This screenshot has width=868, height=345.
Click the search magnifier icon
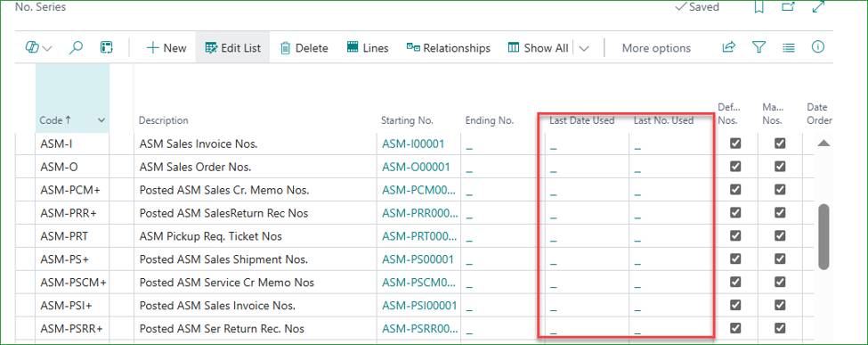[x=76, y=48]
